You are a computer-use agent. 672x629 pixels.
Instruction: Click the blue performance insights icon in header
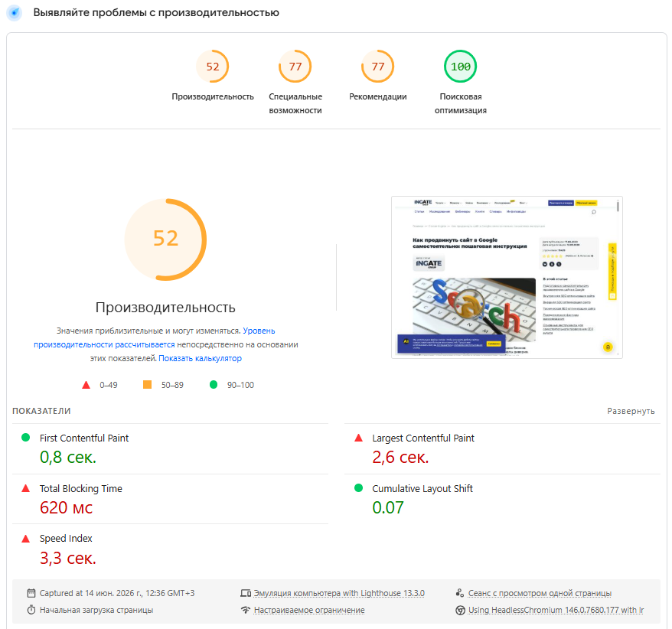click(x=15, y=13)
